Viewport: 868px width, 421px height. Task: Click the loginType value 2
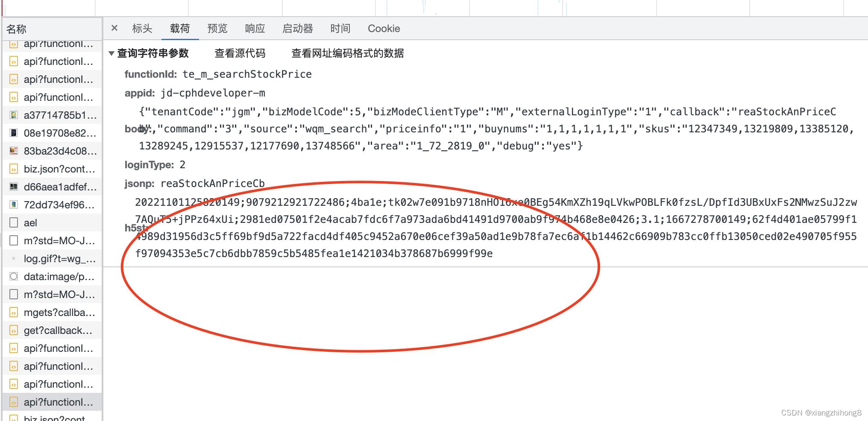(182, 165)
